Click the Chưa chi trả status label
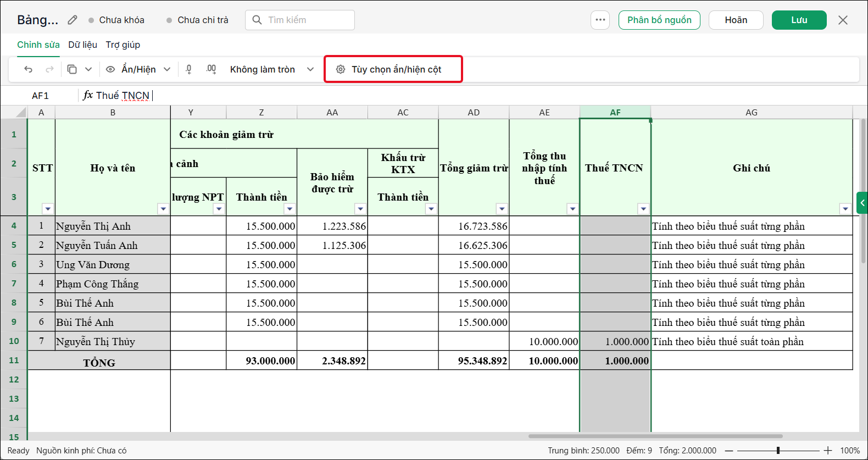Image resolution: width=868 pixels, height=460 pixels. click(203, 20)
